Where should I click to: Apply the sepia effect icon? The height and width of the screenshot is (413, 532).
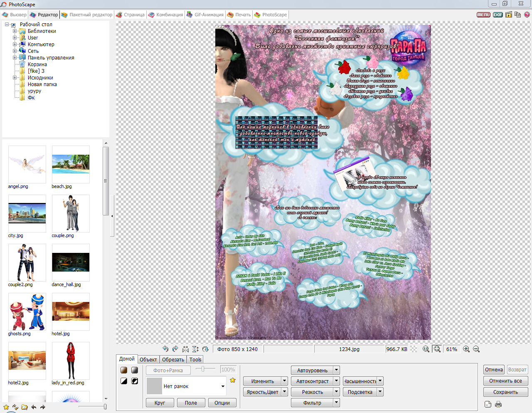pos(124,370)
